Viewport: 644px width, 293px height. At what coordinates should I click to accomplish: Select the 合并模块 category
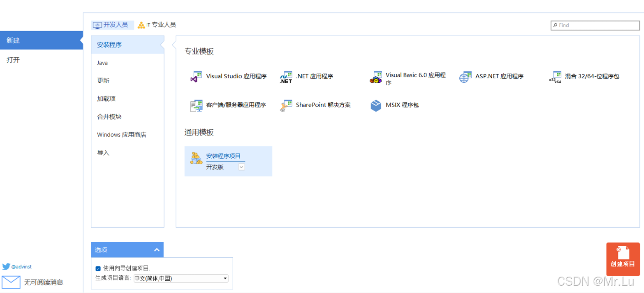coord(128,117)
